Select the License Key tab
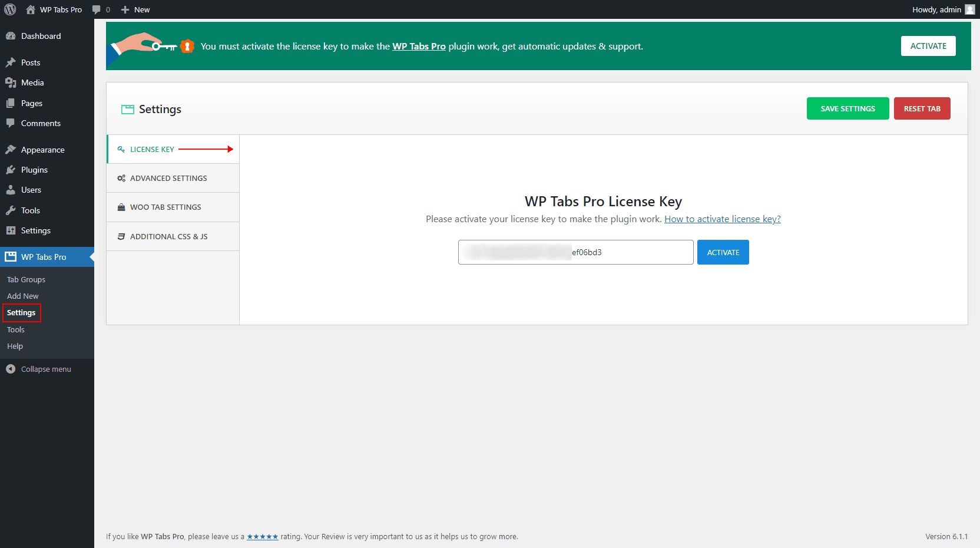 [x=152, y=149]
